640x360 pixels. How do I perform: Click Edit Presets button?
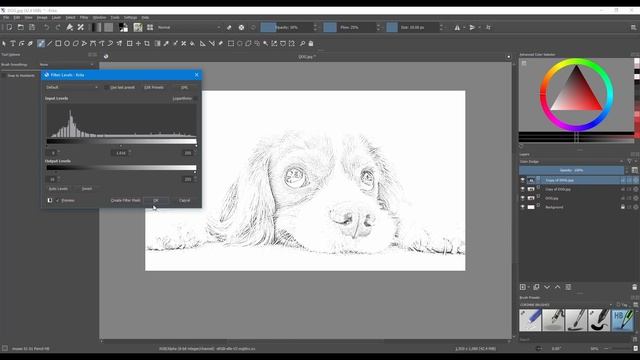[154, 87]
